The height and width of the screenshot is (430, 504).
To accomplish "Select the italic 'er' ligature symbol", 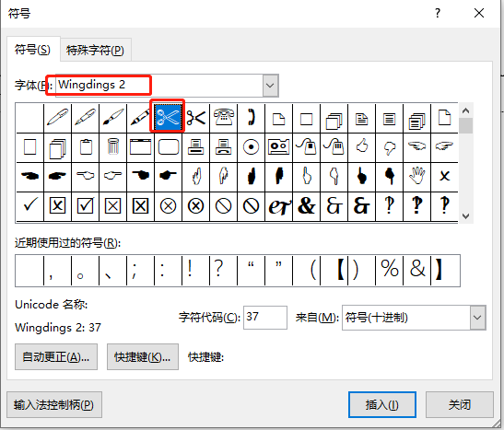I will 278,206.
